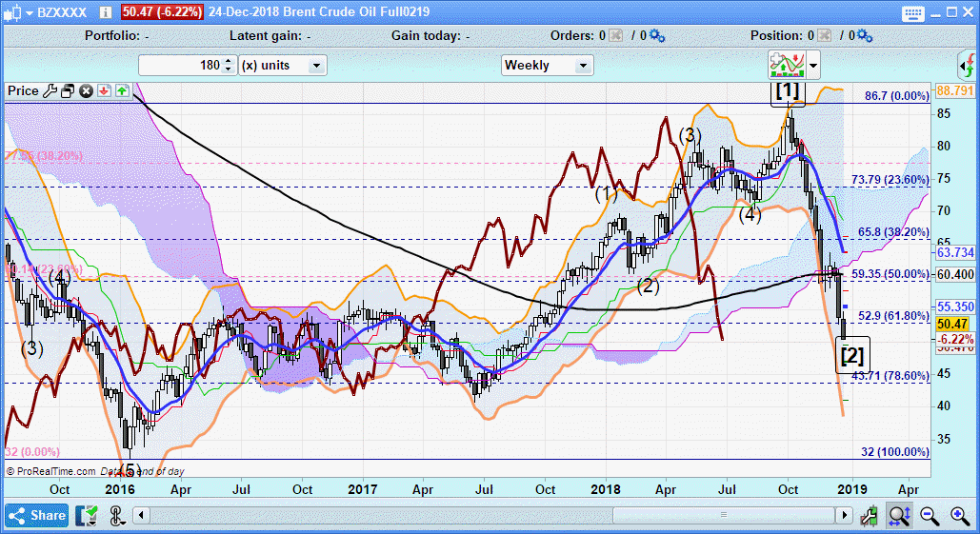The image size is (980, 534).
Task: Click the (3) wave label near April 2018
Action: 690,135
